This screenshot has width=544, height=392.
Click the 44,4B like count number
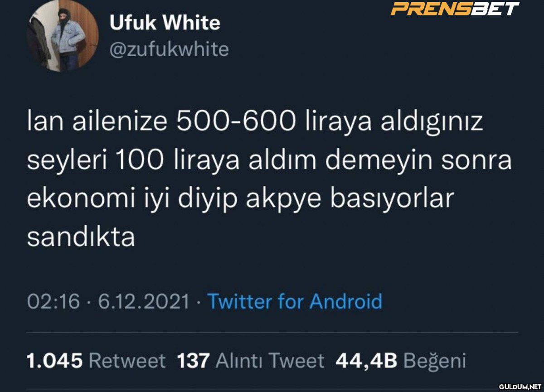(366, 361)
